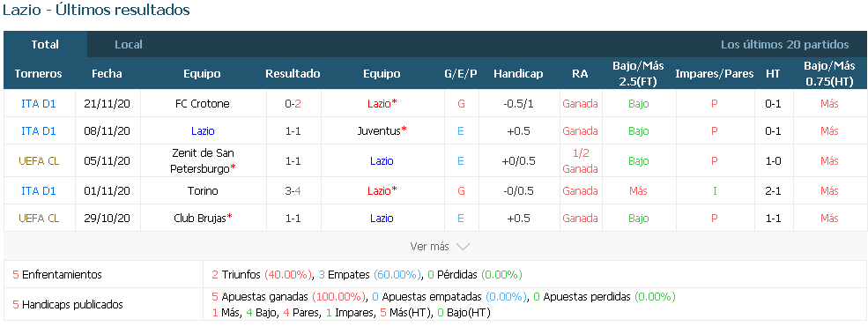
Task: Switch to the Local tab
Action: coord(129,44)
